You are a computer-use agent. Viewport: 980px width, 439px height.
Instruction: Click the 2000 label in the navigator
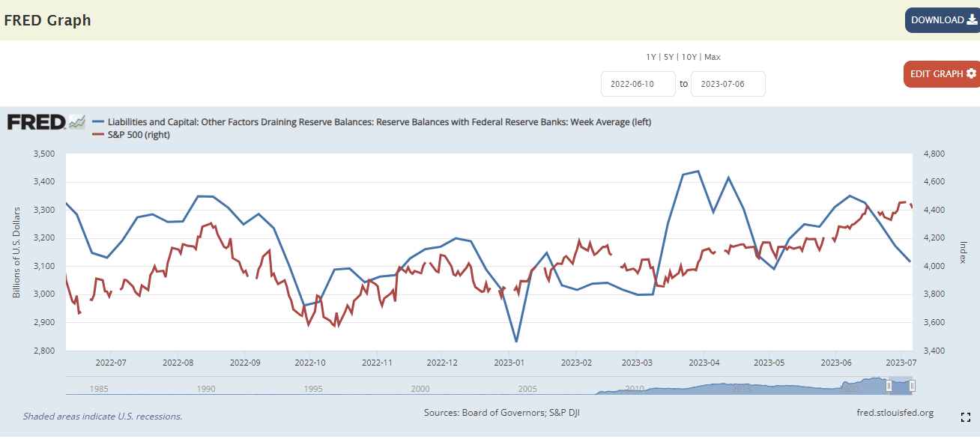coord(420,389)
